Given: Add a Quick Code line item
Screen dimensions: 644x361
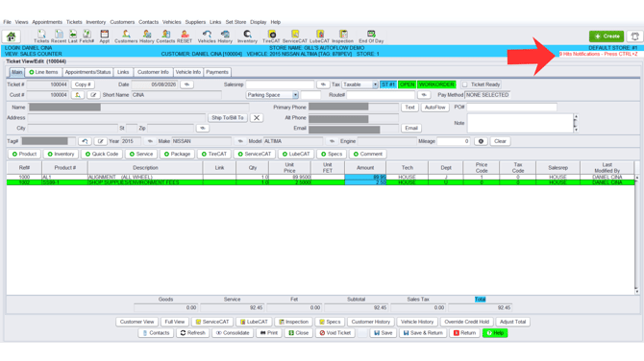Looking at the screenshot, I should [x=102, y=155].
